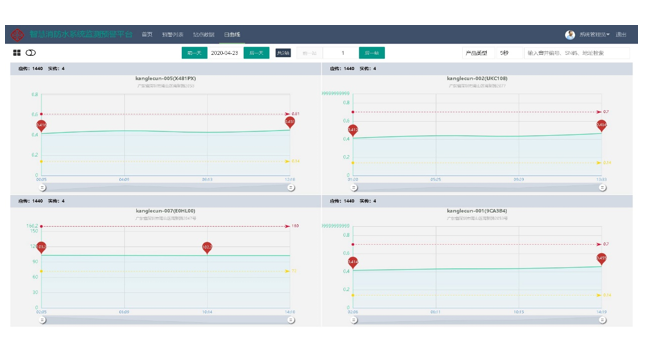Open the 报警列表 alarm list menu
650x360 pixels.
pos(172,34)
